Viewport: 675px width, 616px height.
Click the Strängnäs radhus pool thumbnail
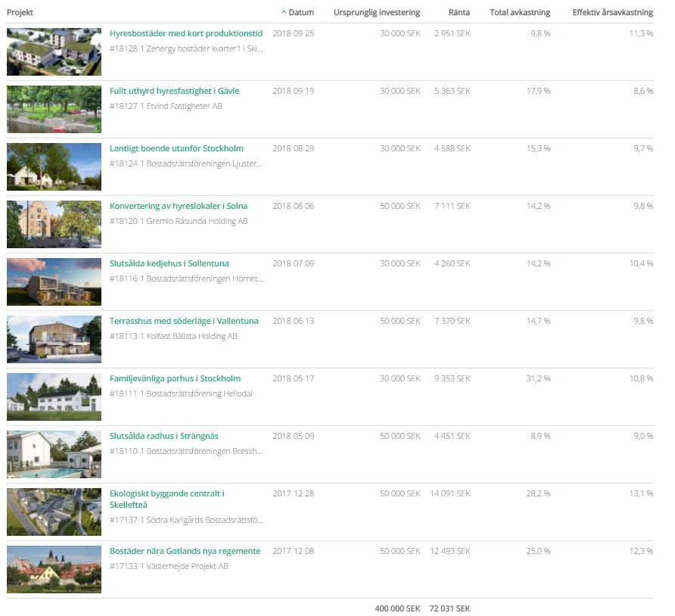tap(54, 455)
